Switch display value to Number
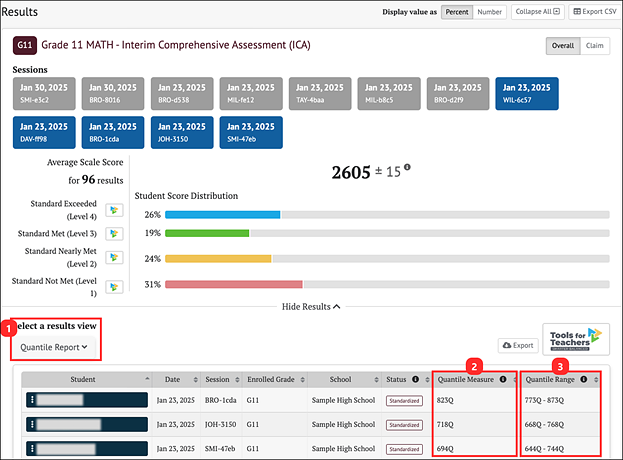This screenshot has height=460, width=623. [490, 12]
